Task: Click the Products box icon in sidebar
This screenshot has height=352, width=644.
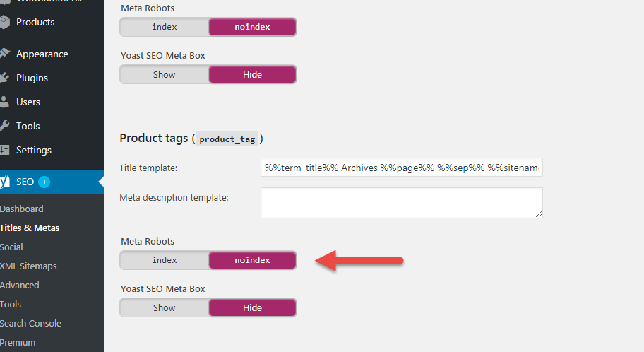Action: pos(4,22)
